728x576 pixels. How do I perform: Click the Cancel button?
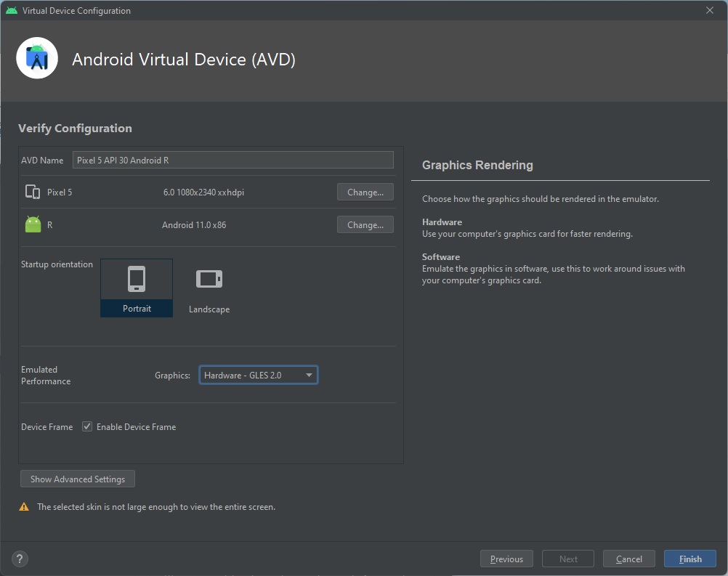(628, 559)
